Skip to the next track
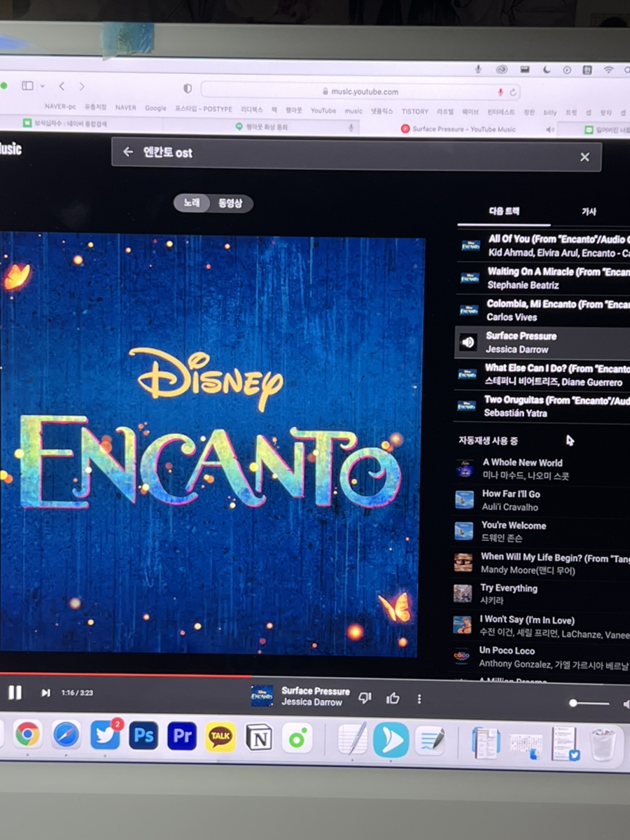The width and height of the screenshot is (630, 840). click(45, 693)
